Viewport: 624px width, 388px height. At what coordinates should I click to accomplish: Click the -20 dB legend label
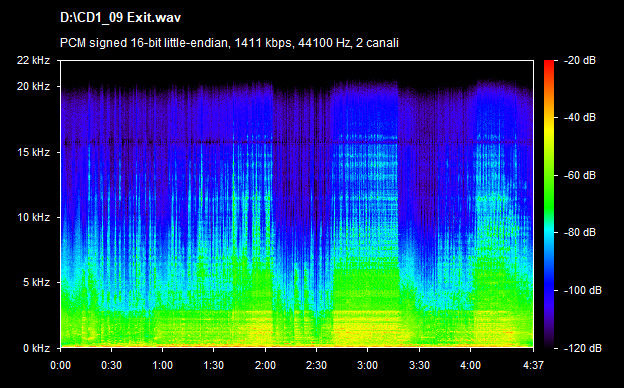coord(580,60)
